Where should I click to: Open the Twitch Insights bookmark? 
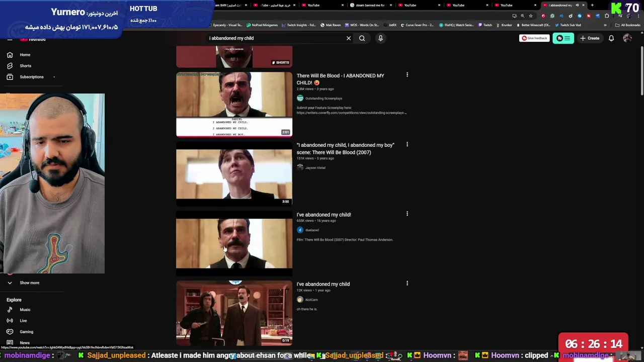click(299, 25)
